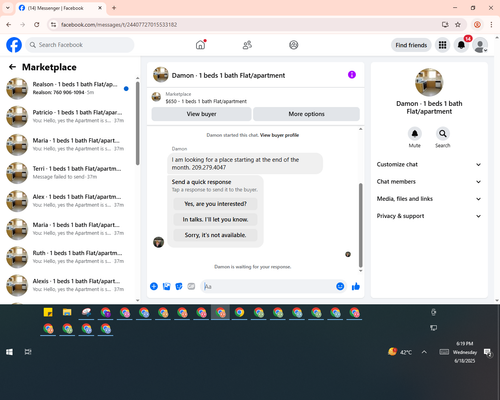This screenshot has height=400, width=500.
Task: Go back from Marketplace with the arrow
Action: click(12, 67)
